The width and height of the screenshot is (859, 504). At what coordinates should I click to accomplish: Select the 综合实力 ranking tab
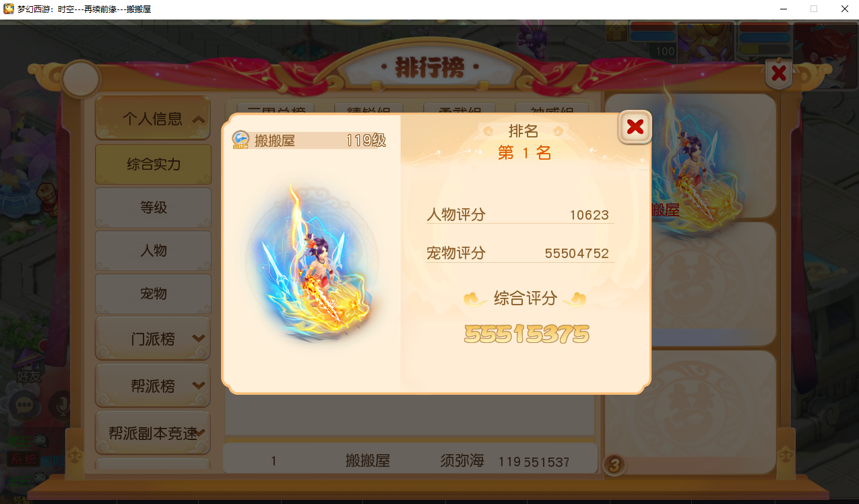pyautogui.click(x=153, y=164)
